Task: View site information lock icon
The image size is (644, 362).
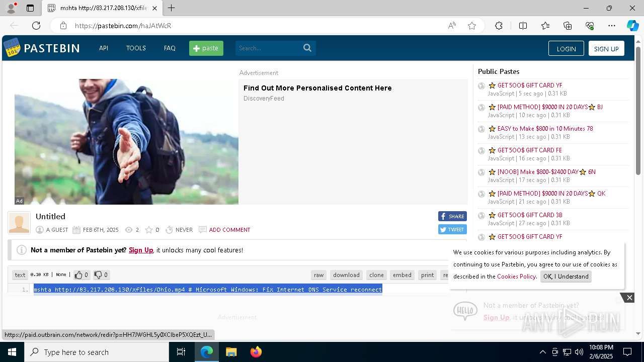Action: pyautogui.click(x=63, y=26)
